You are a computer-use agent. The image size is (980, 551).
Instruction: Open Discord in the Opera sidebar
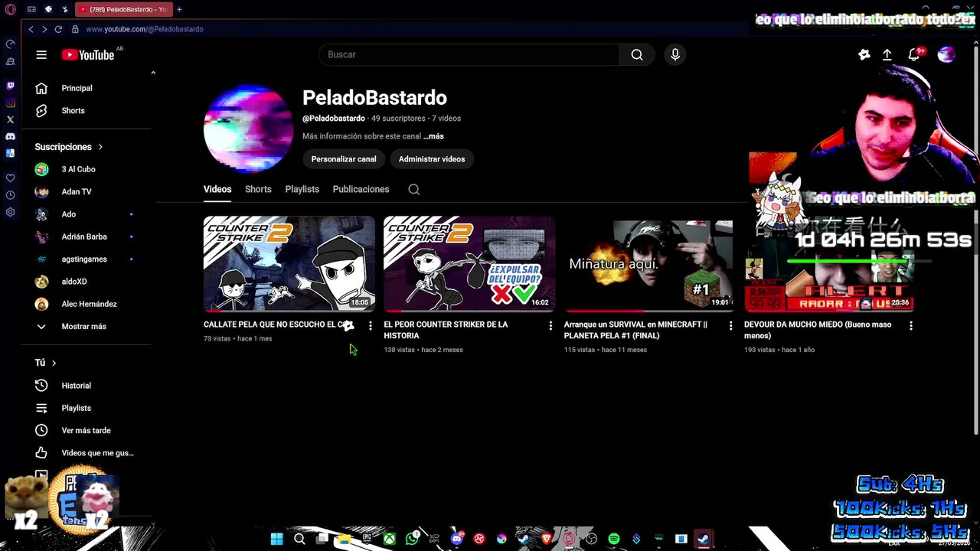[x=10, y=136]
